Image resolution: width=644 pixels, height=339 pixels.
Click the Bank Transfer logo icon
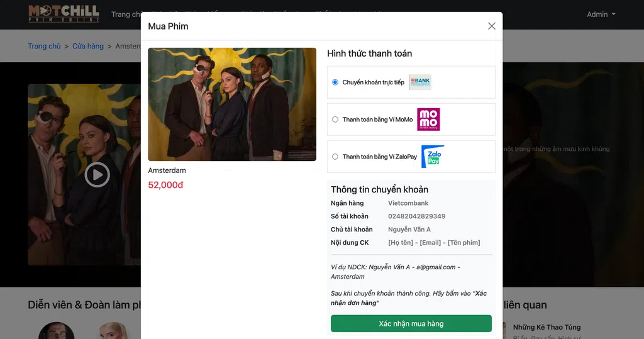[x=420, y=82]
